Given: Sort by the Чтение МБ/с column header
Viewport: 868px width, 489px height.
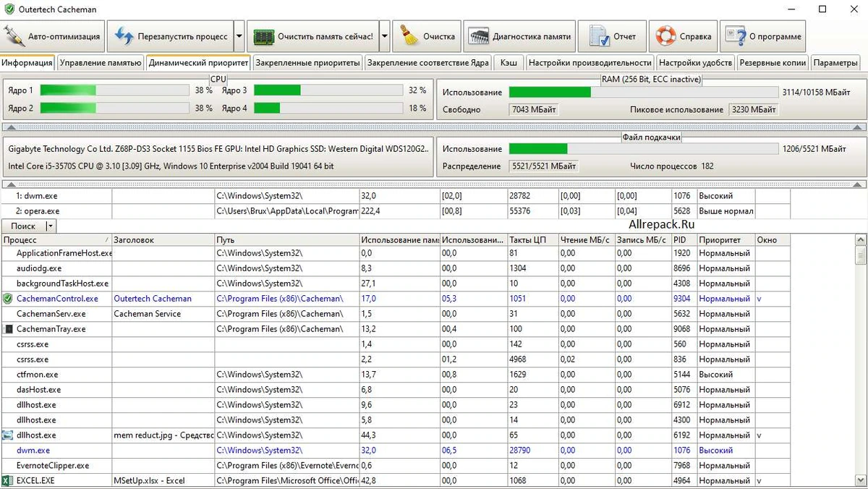Looking at the screenshot, I should pyautogui.click(x=589, y=239).
